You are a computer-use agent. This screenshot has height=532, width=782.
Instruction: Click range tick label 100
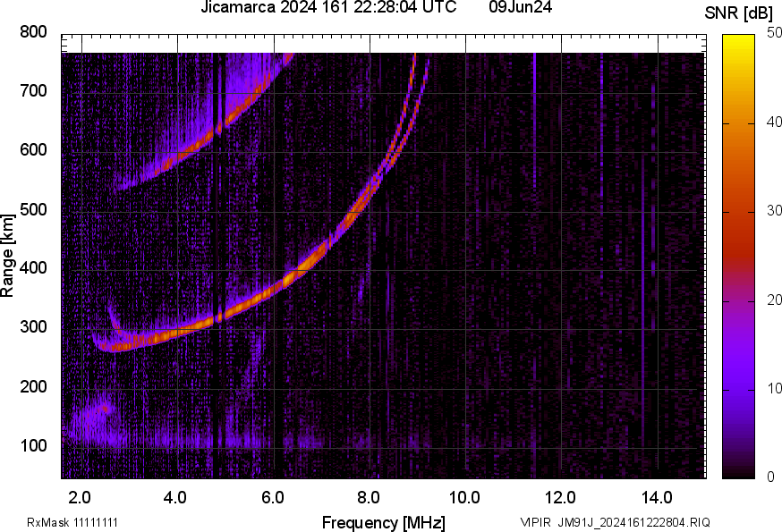click(33, 445)
